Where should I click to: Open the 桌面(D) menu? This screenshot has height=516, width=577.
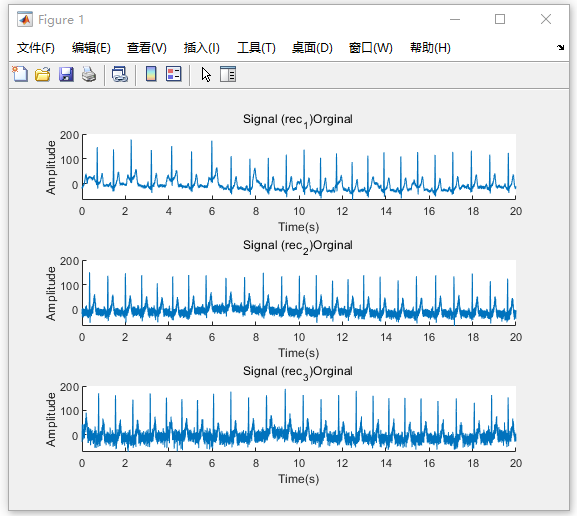(x=312, y=48)
